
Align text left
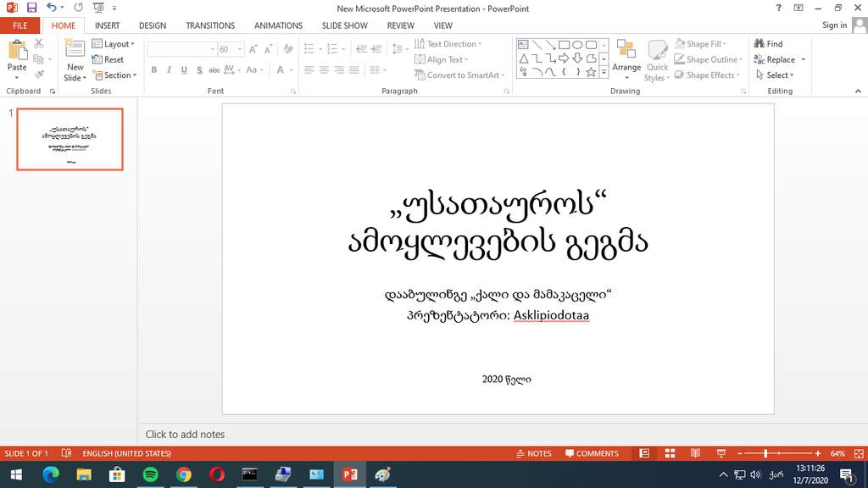[309, 69]
